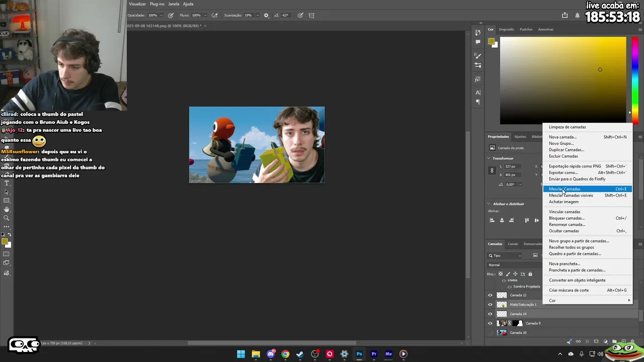Image resolution: width=644 pixels, height=362 pixels.
Task: Swap foreground and background colors
Action: (9, 235)
